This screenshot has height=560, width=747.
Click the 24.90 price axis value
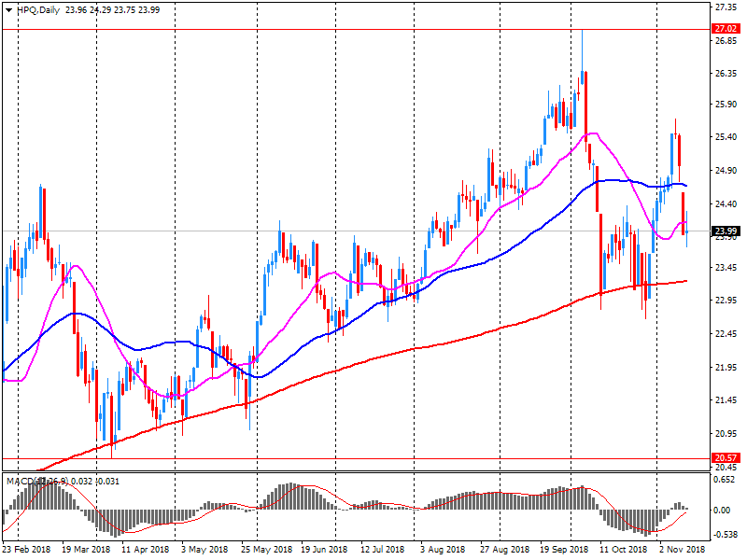click(726, 171)
